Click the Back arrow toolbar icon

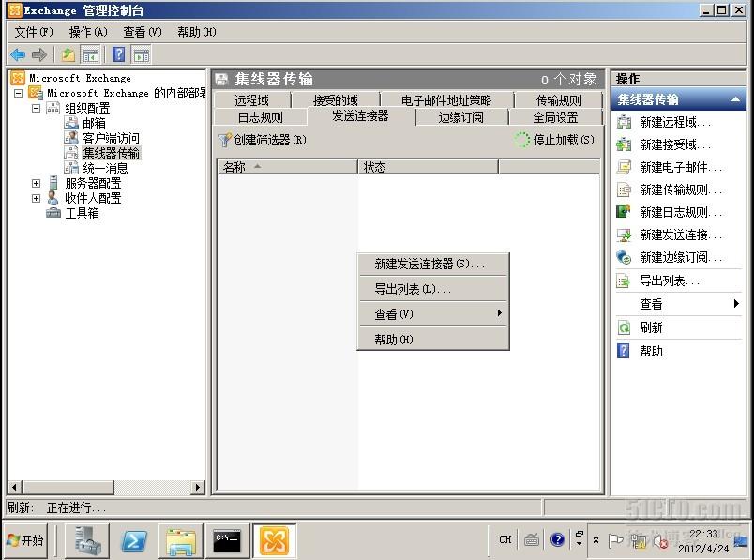point(18,54)
